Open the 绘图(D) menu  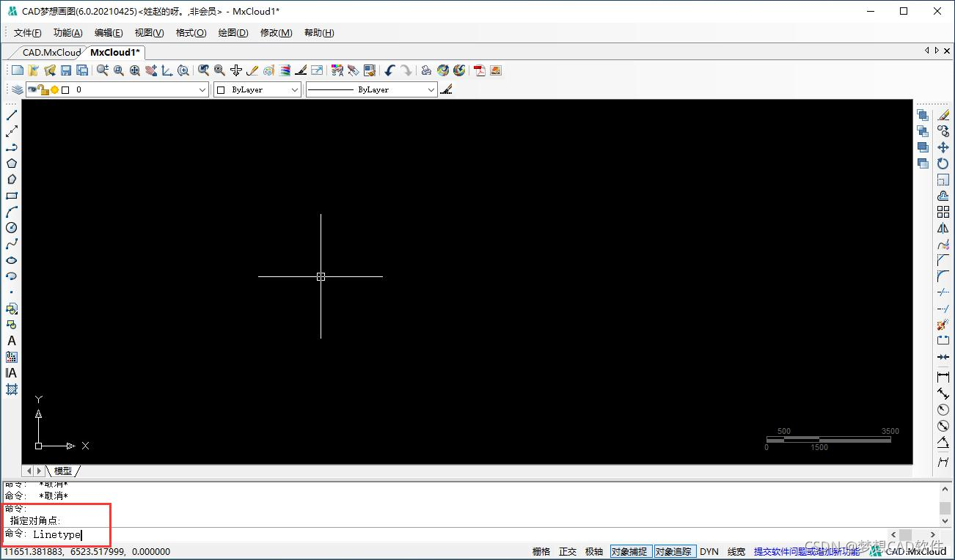pos(233,33)
